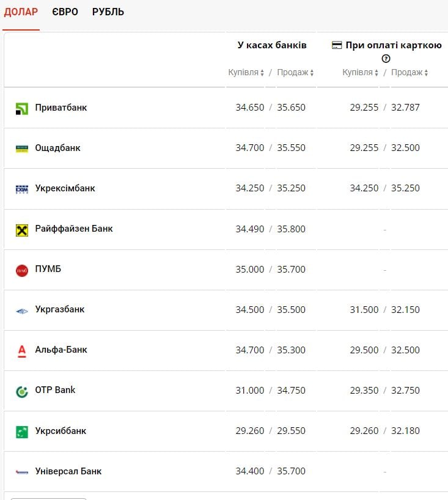Click the Альфа-Банк logo icon
Image resolution: width=448 pixels, height=500 pixels.
(x=22, y=351)
